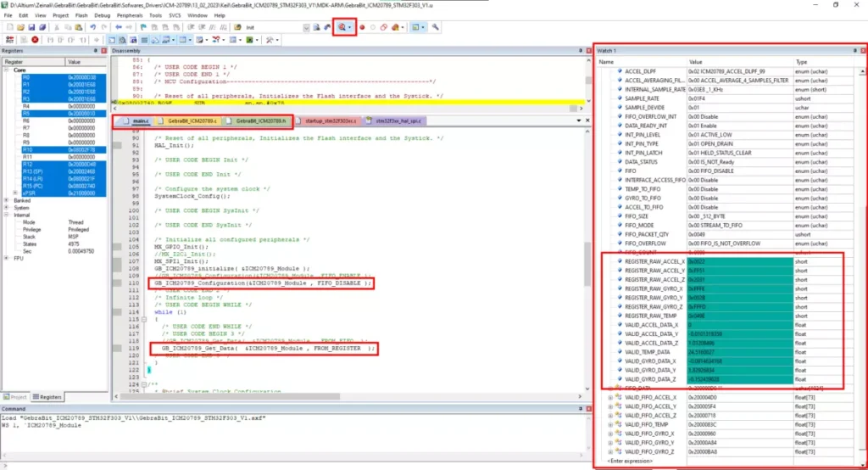Toggle the Disassembly Window toolbar button

pyautogui.click(x=122, y=40)
